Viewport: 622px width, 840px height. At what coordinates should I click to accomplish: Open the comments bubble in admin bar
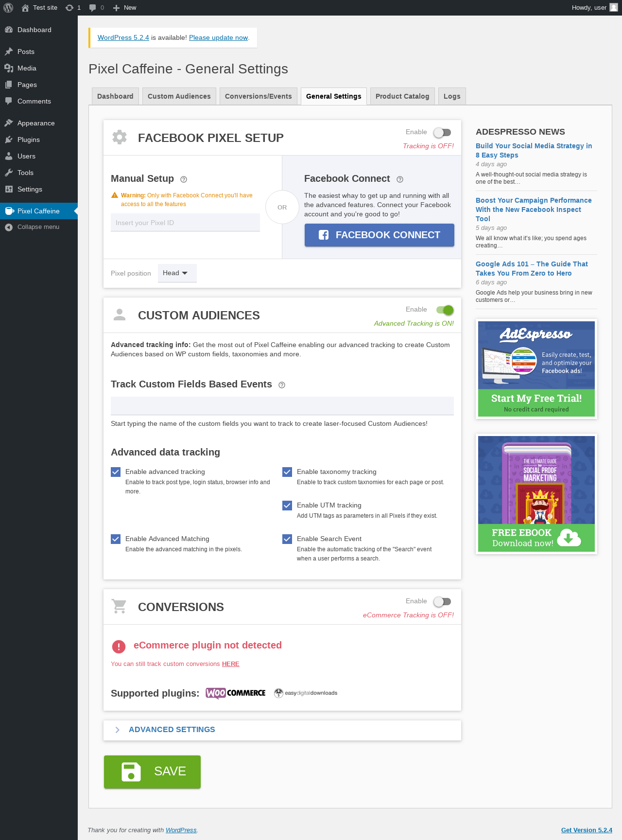coord(97,8)
